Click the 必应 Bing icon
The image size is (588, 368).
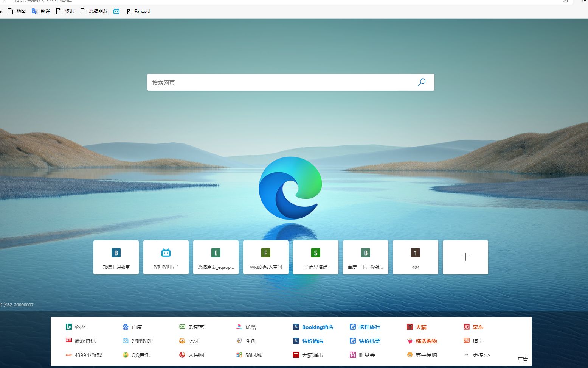[69, 327]
